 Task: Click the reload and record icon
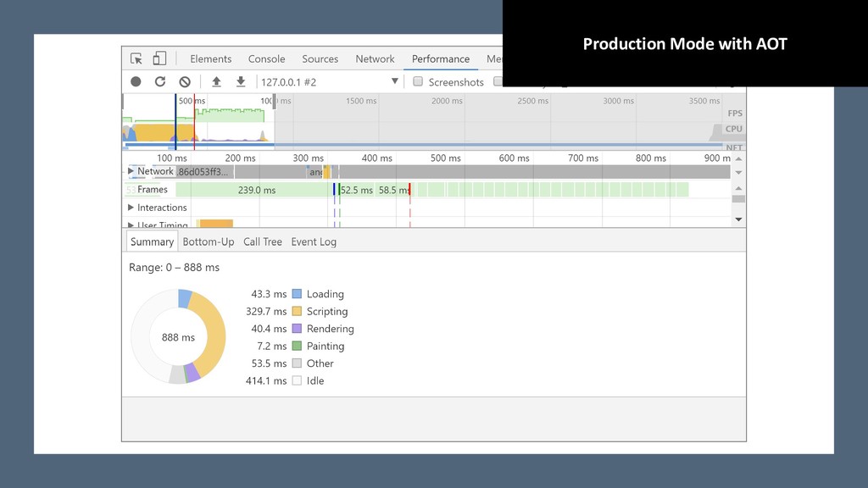click(160, 82)
